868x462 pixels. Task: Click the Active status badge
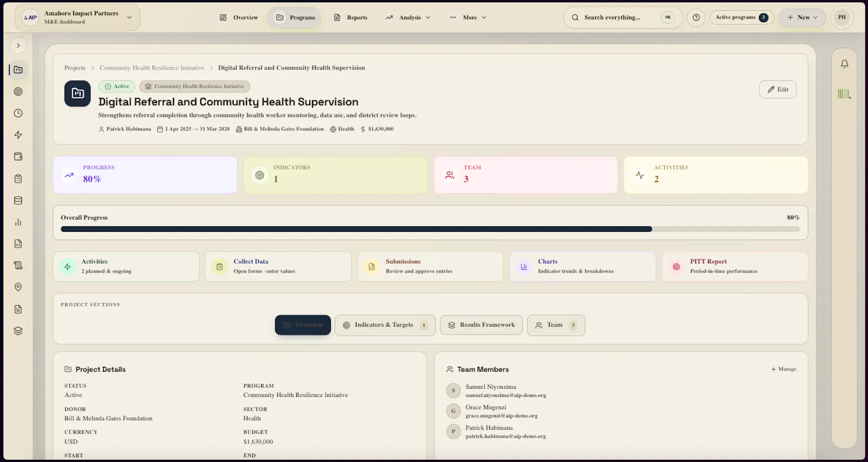[117, 86]
